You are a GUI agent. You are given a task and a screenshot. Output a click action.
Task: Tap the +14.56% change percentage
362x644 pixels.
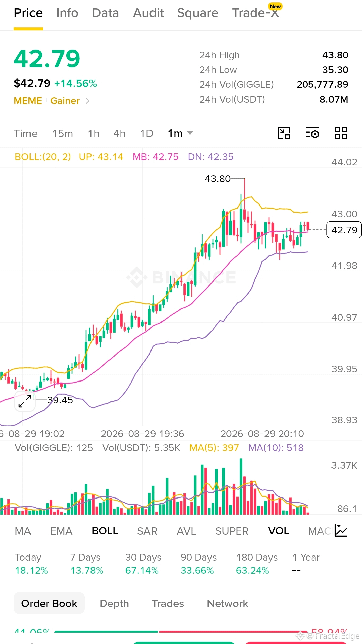point(75,83)
